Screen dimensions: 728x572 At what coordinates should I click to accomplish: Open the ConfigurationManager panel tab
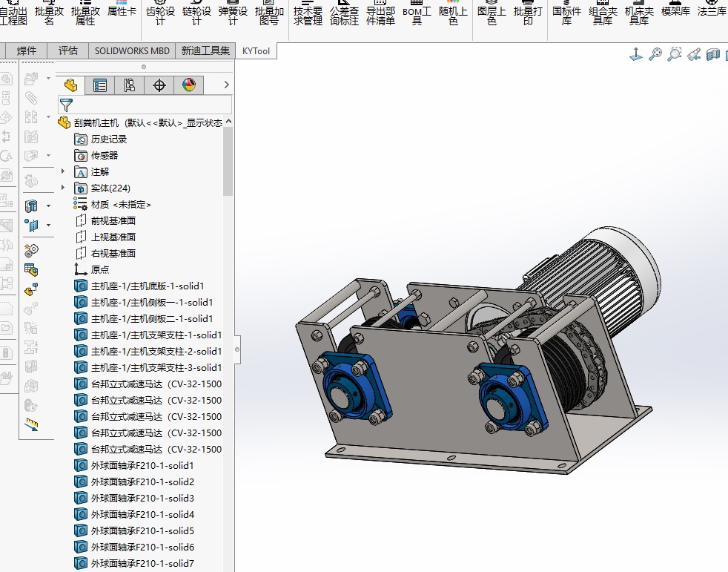click(130, 85)
